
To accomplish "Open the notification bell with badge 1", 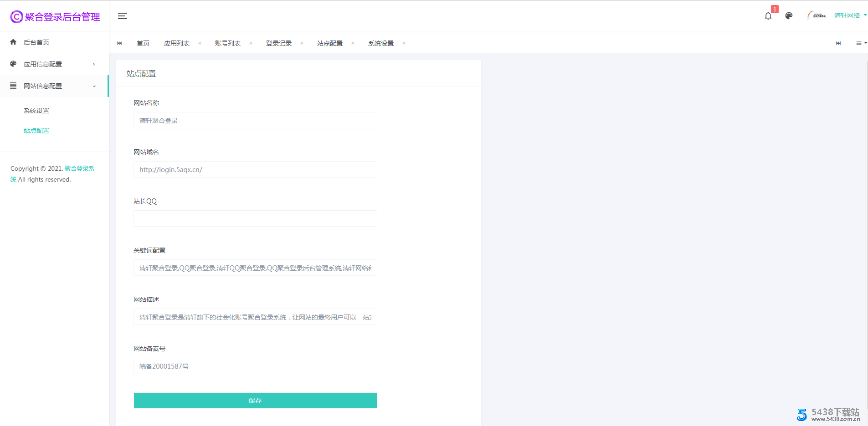I will point(769,15).
